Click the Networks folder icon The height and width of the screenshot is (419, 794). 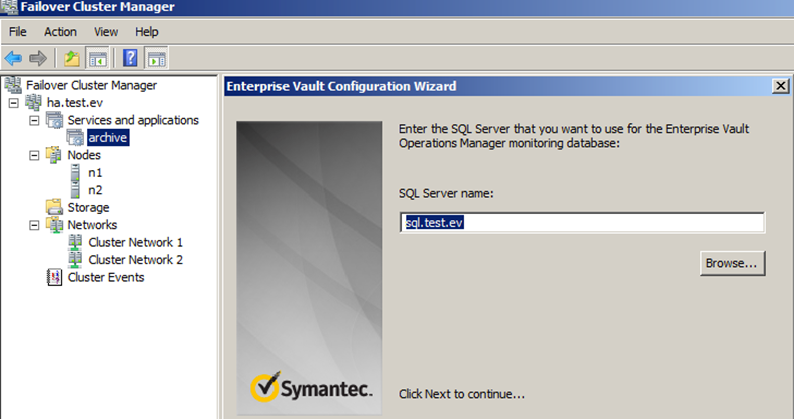tap(54, 224)
